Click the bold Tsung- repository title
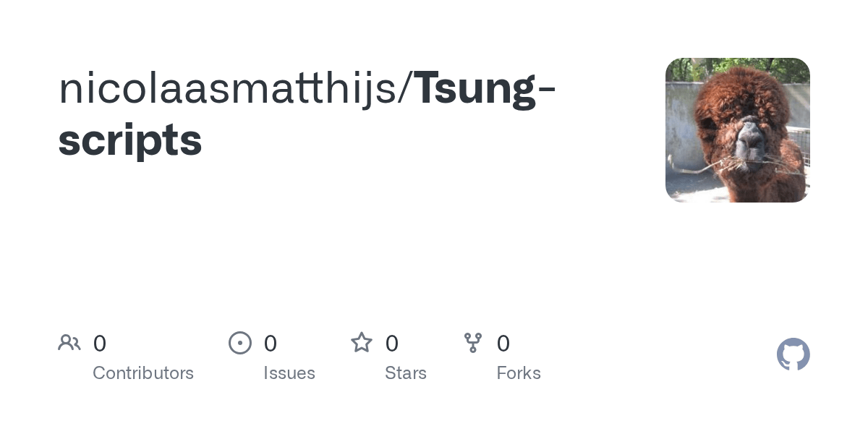 (485, 88)
